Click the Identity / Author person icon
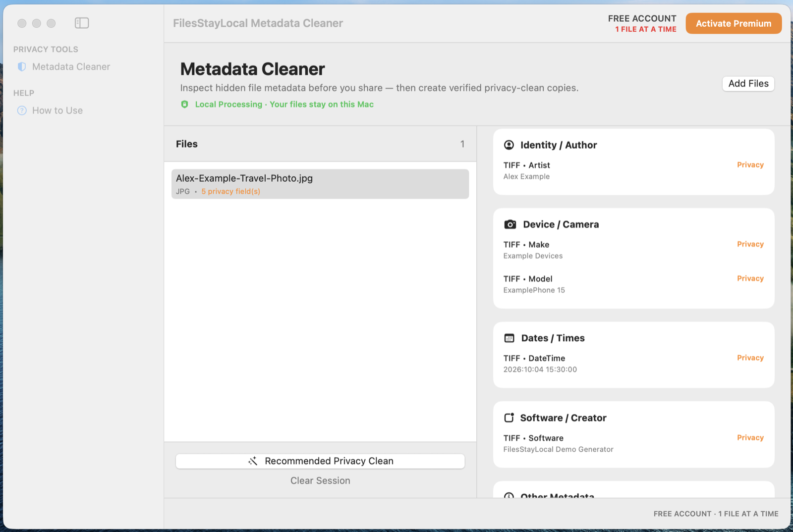Viewport: 793px width, 532px height. coord(509,145)
